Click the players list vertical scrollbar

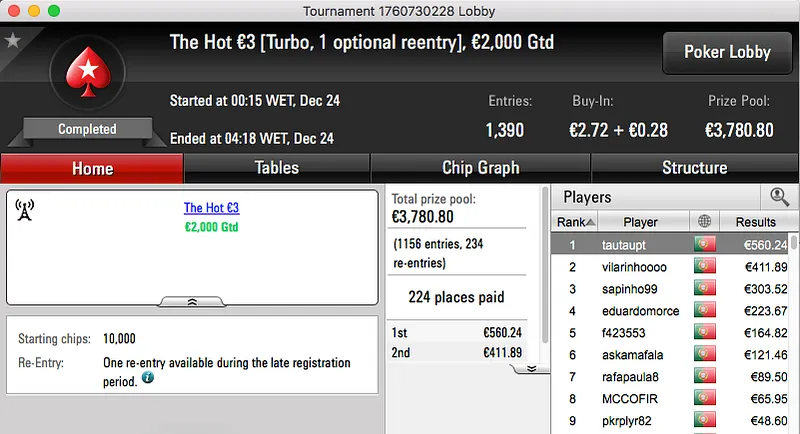pyautogui.click(x=794, y=330)
